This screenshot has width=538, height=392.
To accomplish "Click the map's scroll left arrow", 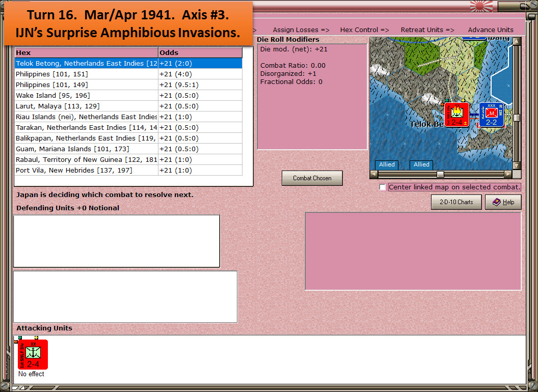I will click(x=374, y=174).
